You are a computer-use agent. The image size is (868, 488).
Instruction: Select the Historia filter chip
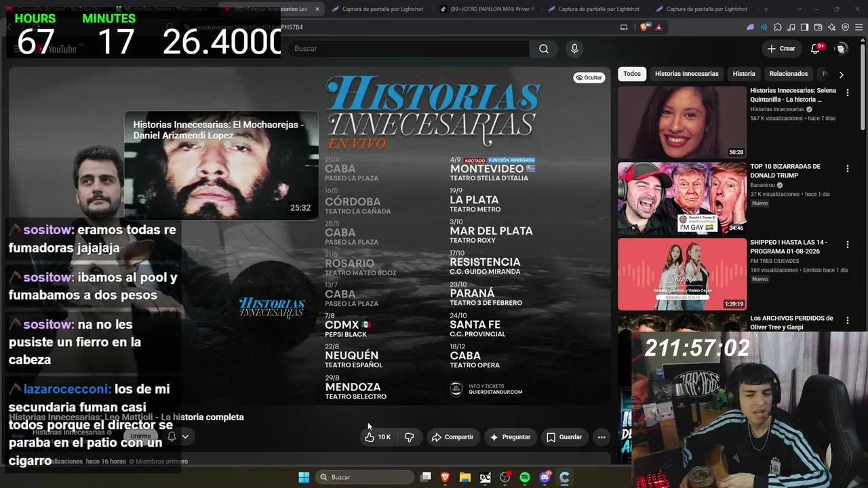click(x=744, y=74)
